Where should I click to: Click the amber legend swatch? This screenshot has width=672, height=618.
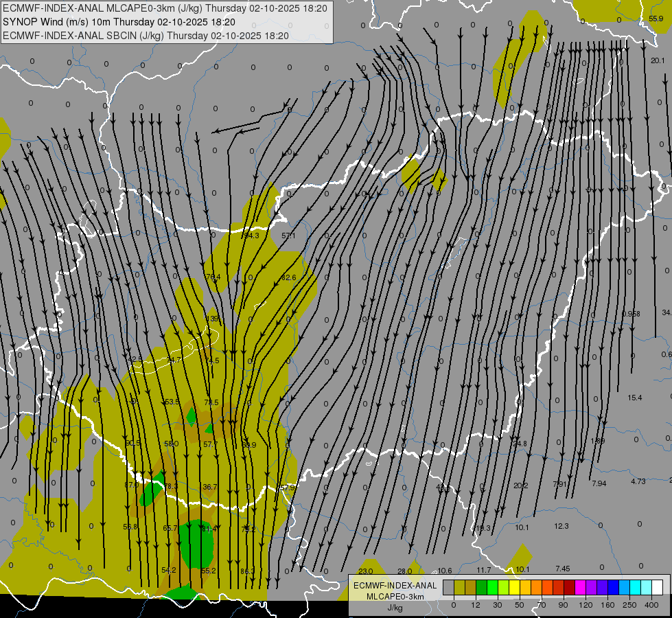[525, 587]
